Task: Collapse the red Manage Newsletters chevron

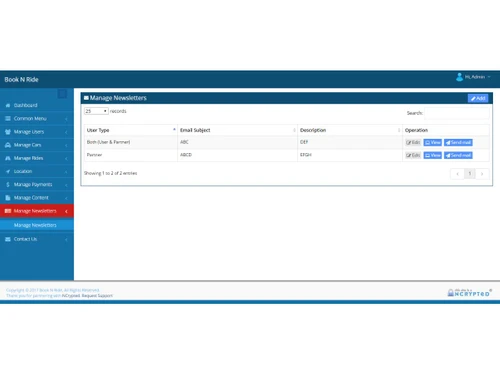Action: coord(66,211)
